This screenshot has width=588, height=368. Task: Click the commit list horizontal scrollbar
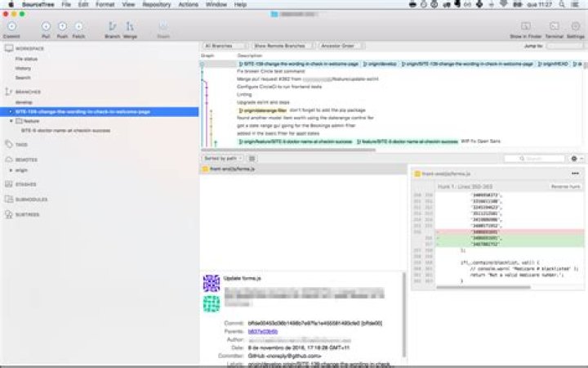click(x=288, y=150)
